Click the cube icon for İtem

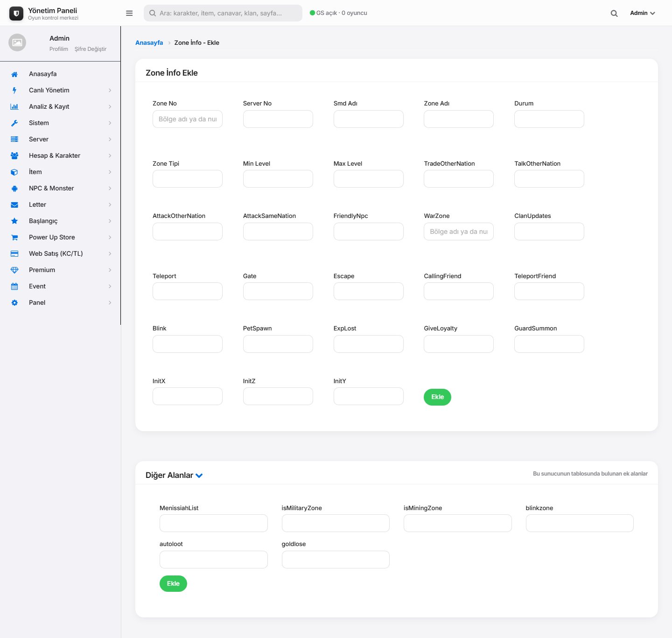click(x=14, y=172)
